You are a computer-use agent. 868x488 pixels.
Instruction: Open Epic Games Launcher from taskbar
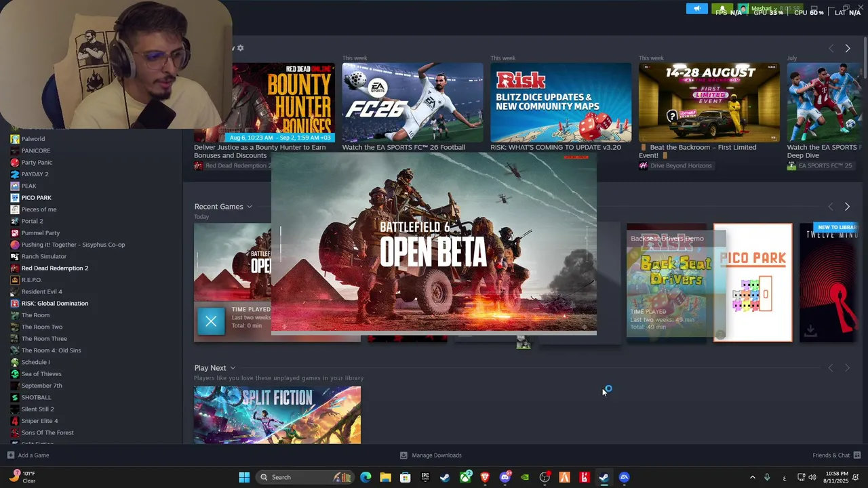(x=425, y=477)
